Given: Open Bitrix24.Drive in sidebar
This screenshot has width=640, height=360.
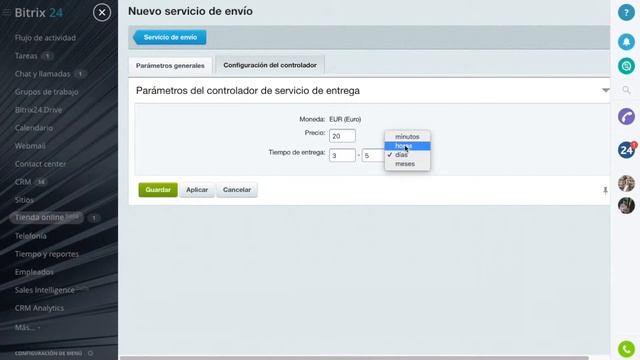Looking at the screenshot, I should 38,110.
